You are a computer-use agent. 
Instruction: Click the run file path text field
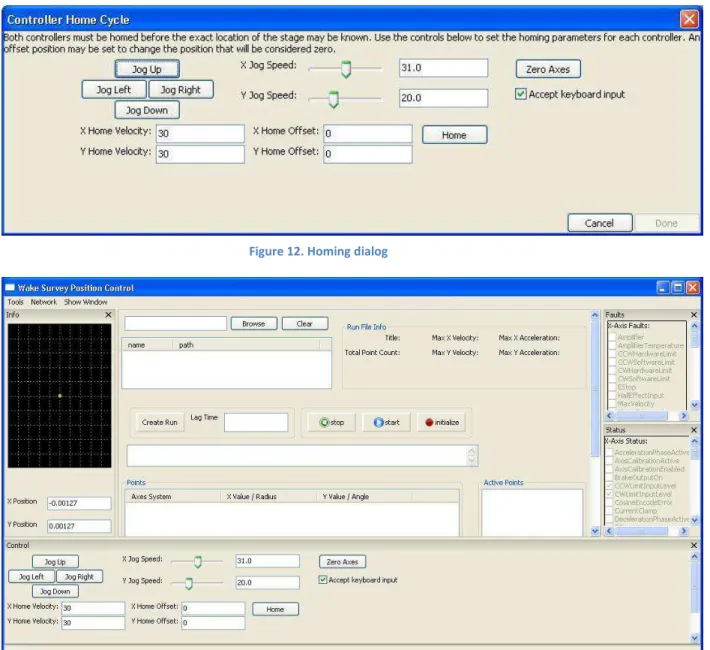[176, 323]
